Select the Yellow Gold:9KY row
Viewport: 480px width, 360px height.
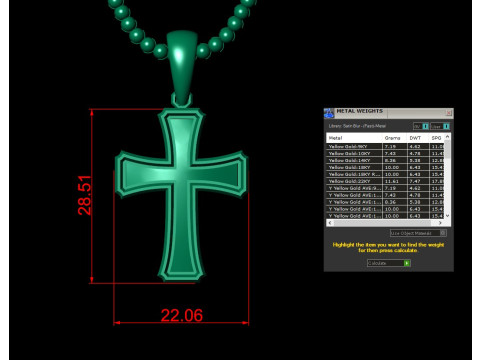(x=385, y=146)
